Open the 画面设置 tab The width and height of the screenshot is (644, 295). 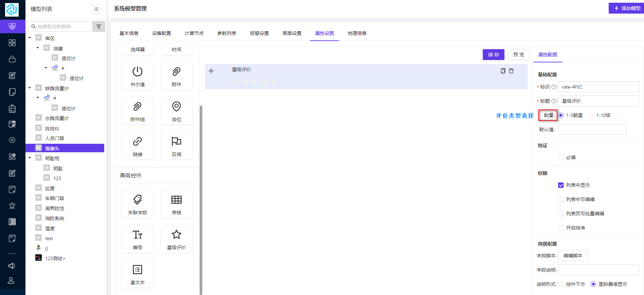292,33
